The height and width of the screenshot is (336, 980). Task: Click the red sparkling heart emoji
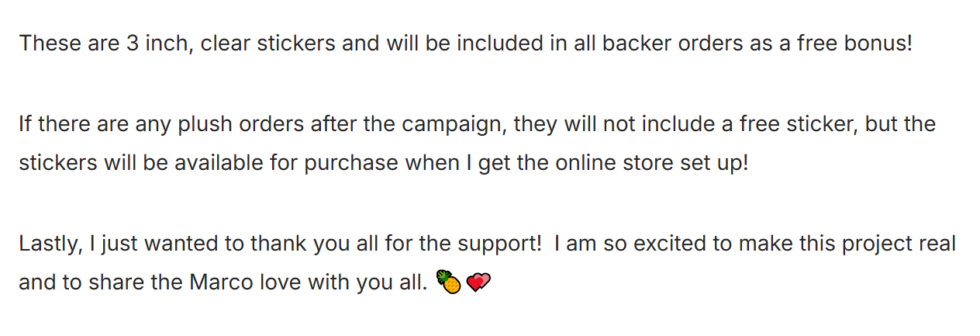(480, 283)
